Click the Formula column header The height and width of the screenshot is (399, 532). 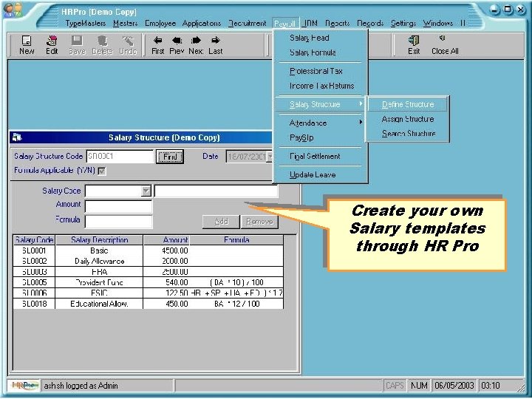(237, 240)
